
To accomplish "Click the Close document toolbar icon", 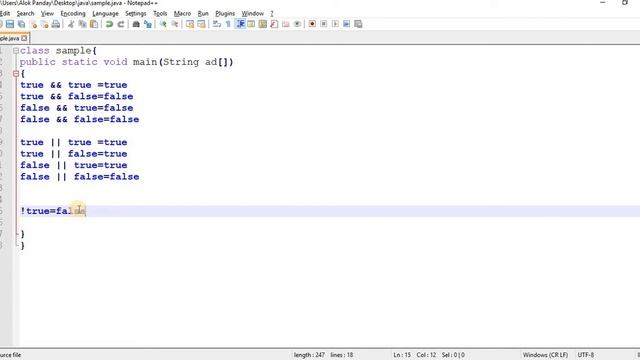I will [33, 24].
